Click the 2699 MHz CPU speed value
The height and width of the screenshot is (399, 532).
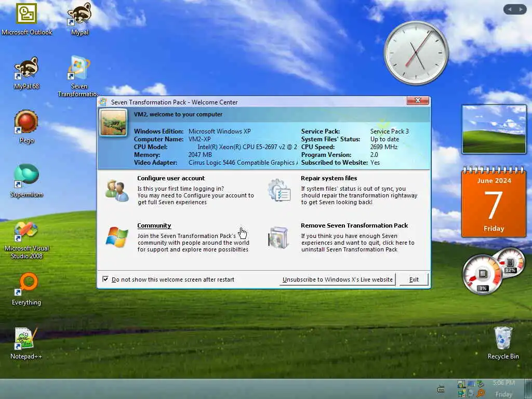[384, 147]
